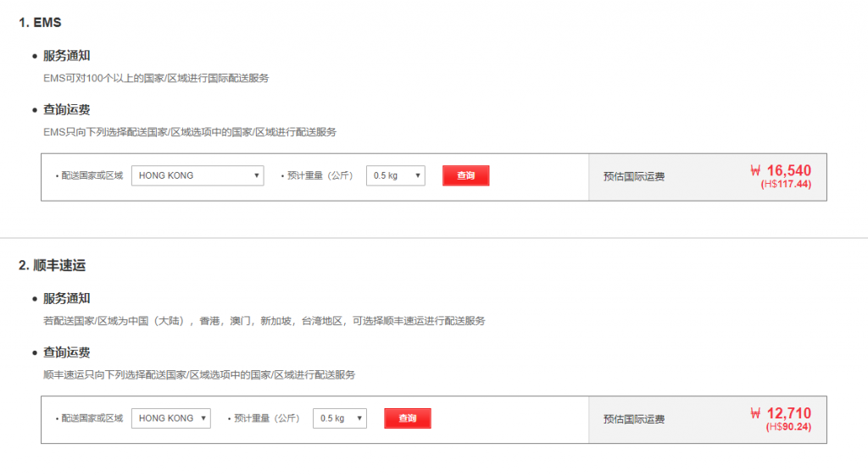This screenshot has width=868, height=476.
Task: Click the EMS fee amount ₩ 16,540
Action: (x=781, y=171)
